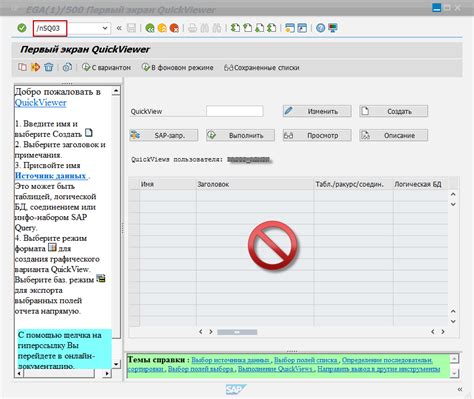Click the red Cancel icon in the toolbar
Screen dimensions: 474x399
point(174,28)
